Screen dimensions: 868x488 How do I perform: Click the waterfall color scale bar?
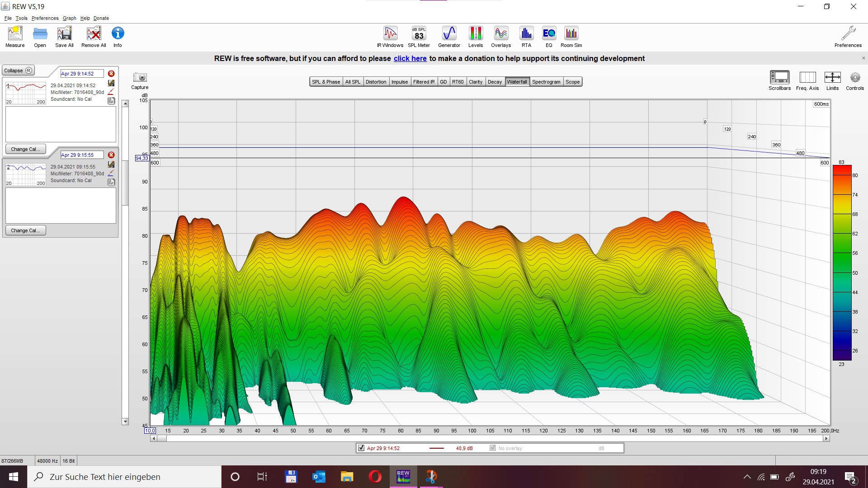click(x=842, y=263)
